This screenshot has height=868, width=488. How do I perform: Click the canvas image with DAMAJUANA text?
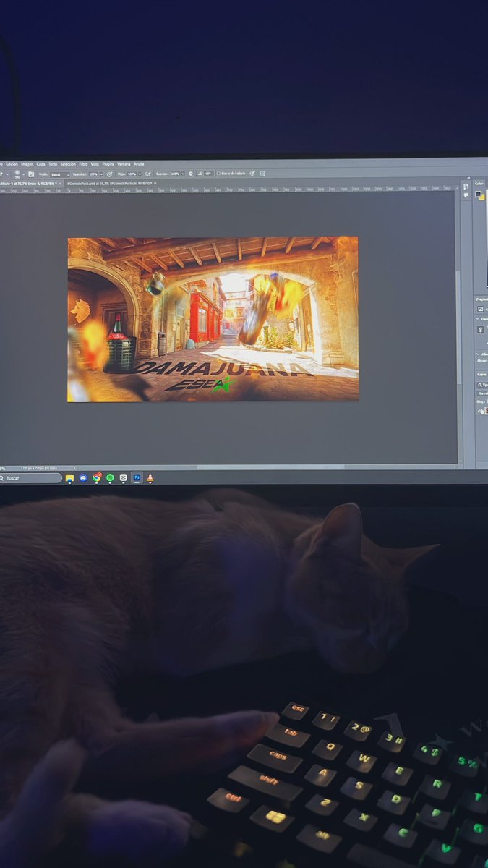[x=213, y=319]
